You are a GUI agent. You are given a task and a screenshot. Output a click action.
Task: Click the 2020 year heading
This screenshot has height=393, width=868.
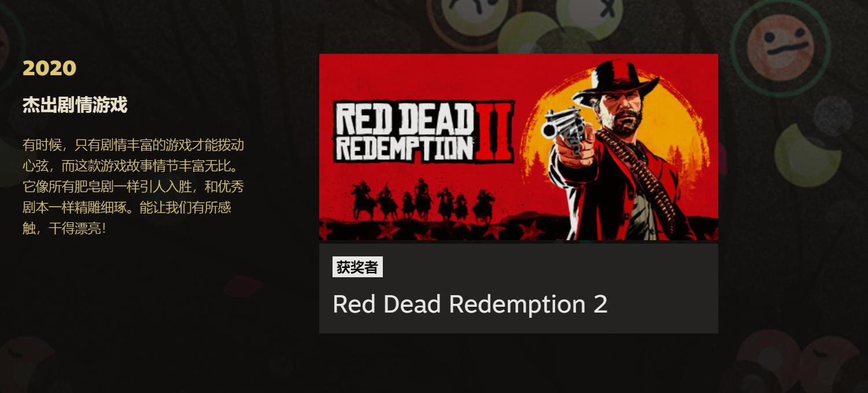tap(49, 68)
